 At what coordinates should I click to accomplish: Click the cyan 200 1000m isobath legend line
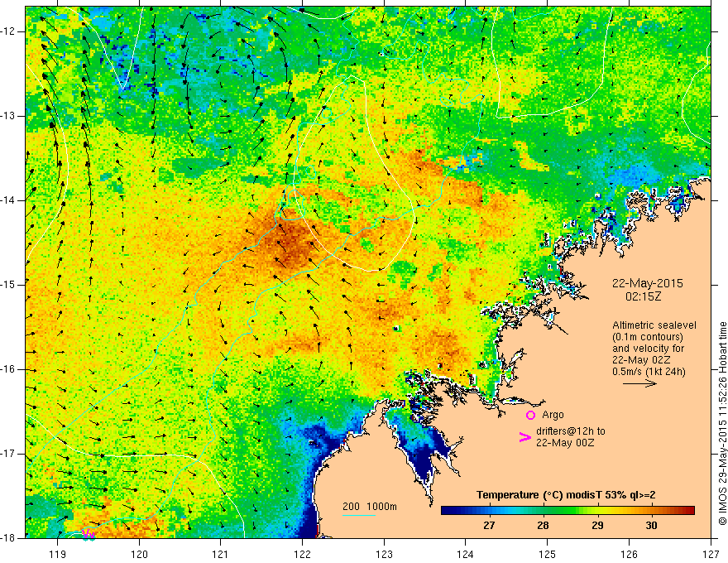pos(359,515)
